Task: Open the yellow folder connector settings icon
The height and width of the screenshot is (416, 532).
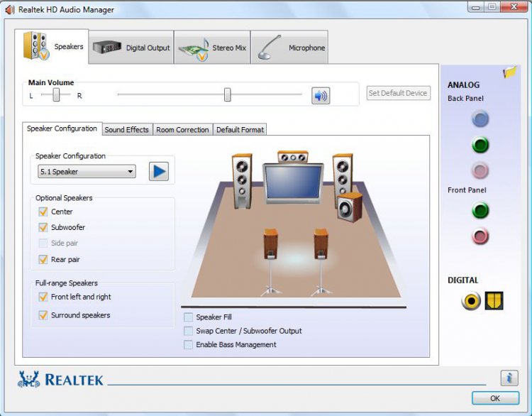Action: click(x=509, y=72)
